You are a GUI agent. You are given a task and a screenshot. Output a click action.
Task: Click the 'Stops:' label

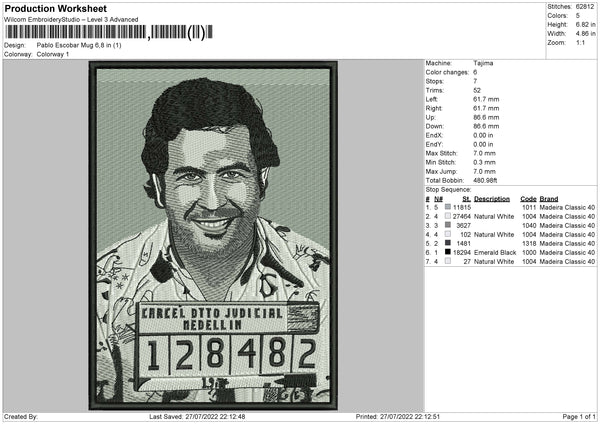pos(435,81)
